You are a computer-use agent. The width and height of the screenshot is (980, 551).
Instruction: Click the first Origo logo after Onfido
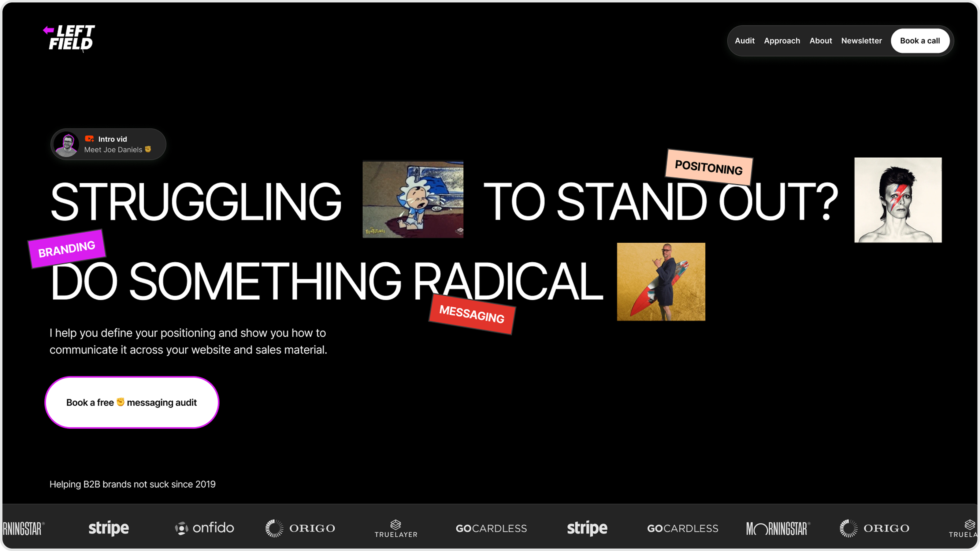click(300, 528)
